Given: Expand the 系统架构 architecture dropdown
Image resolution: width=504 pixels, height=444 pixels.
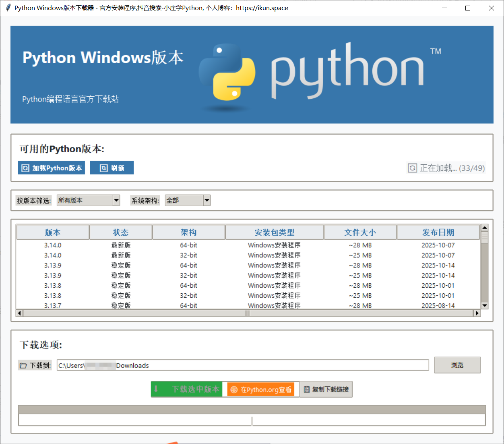Looking at the screenshot, I should [207, 200].
